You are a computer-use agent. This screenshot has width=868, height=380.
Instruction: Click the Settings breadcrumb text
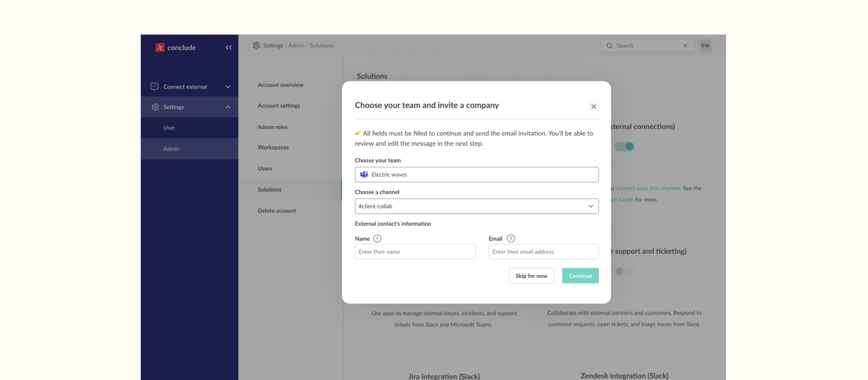[x=273, y=45]
